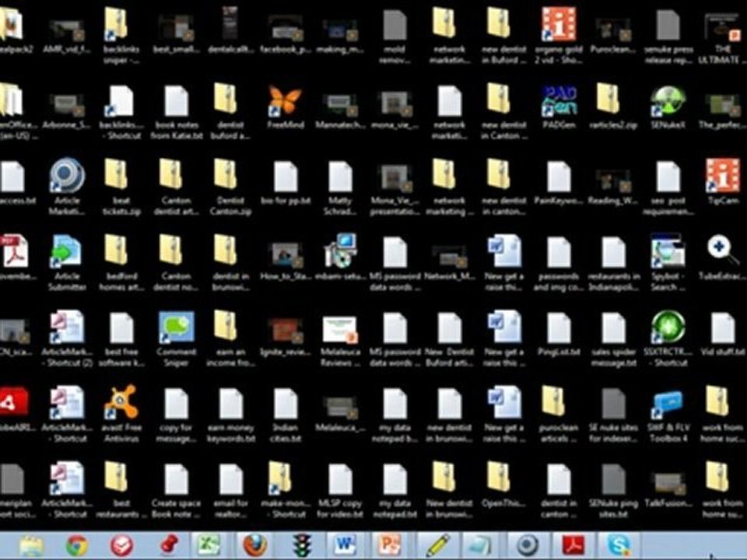Select the backlinks sniper folder shortcut
Screen dimensions: 747x560
(121, 36)
